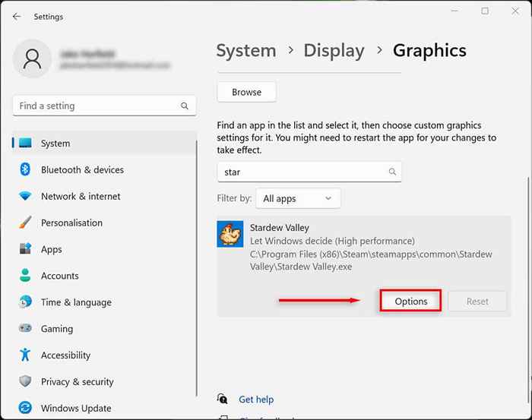Screen dimensions: 532x420
Task: Select the Accounts person icon
Action: (x=25, y=275)
